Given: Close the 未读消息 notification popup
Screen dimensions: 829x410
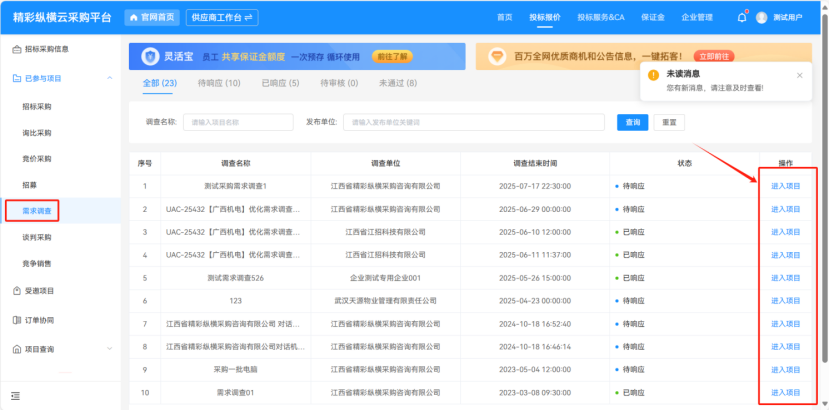Looking at the screenshot, I should [x=799, y=75].
